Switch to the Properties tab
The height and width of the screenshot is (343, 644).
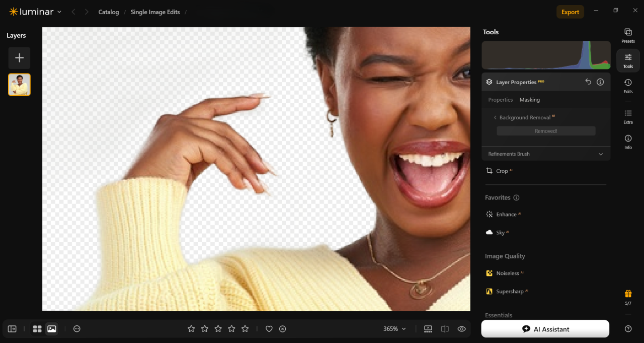click(x=501, y=100)
